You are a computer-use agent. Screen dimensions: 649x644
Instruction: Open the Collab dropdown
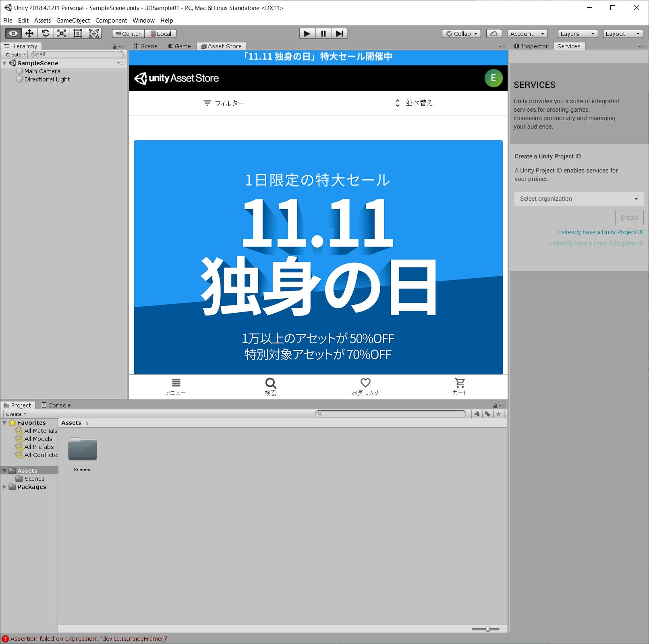(x=461, y=34)
